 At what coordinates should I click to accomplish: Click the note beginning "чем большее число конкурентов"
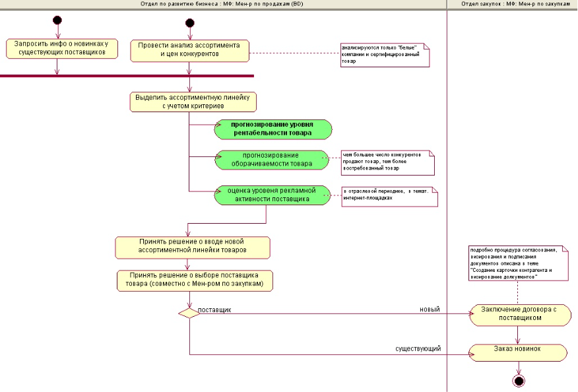[x=387, y=162]
